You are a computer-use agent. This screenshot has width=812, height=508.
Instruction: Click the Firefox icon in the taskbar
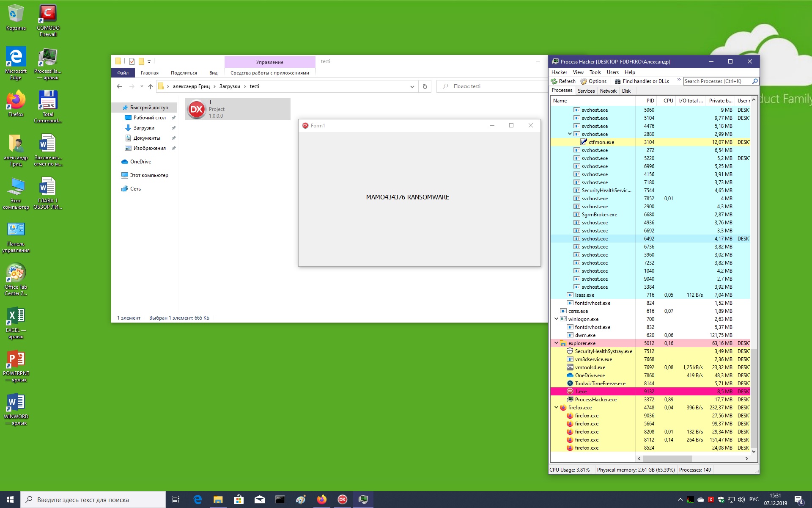pyautogui.click(x=322, y=500)
